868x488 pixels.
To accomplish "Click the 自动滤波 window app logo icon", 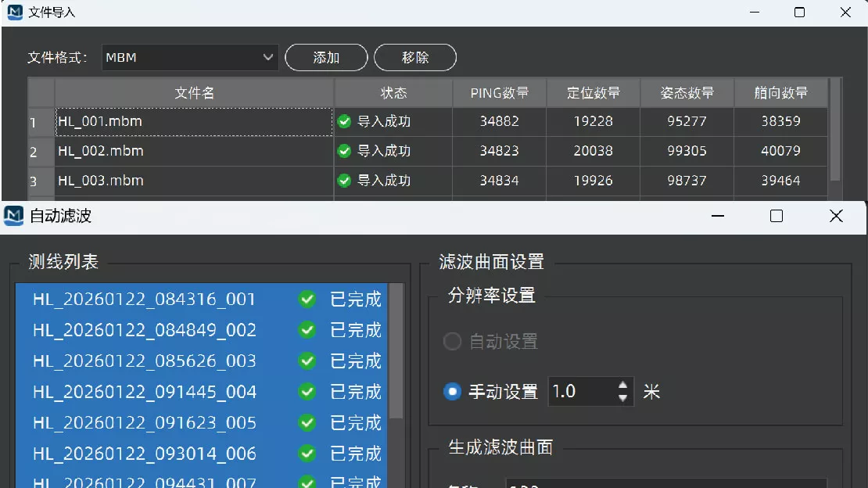I will pyautogui.click(x=13, y=216).
